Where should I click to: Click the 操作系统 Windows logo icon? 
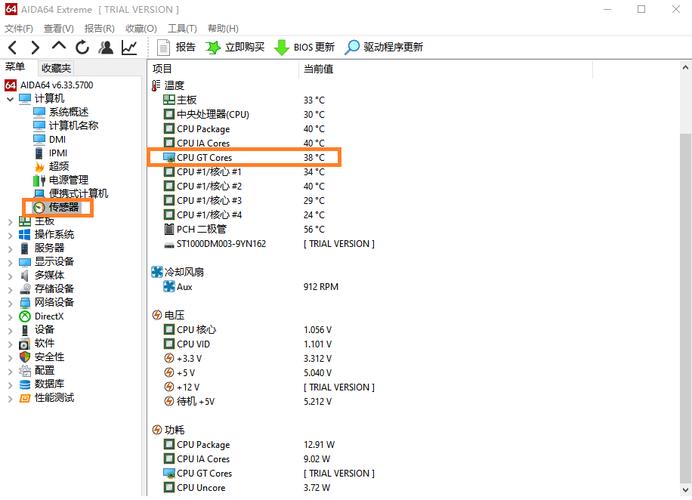click(25, 234)
